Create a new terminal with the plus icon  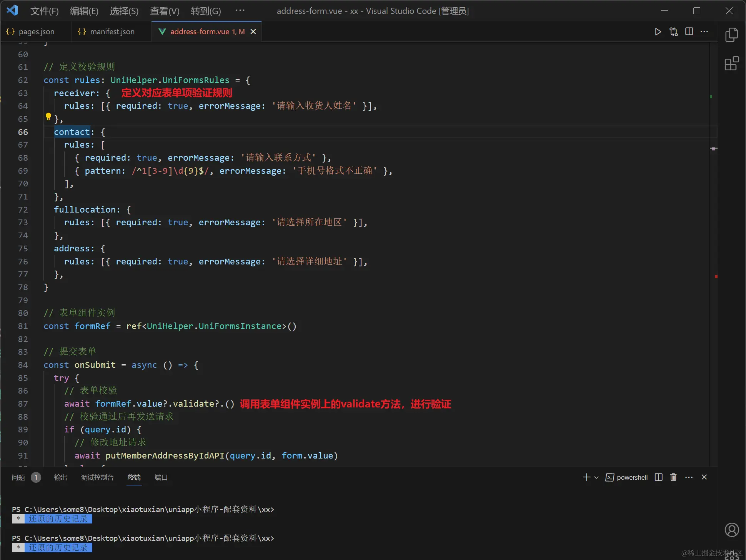(586, 477)
